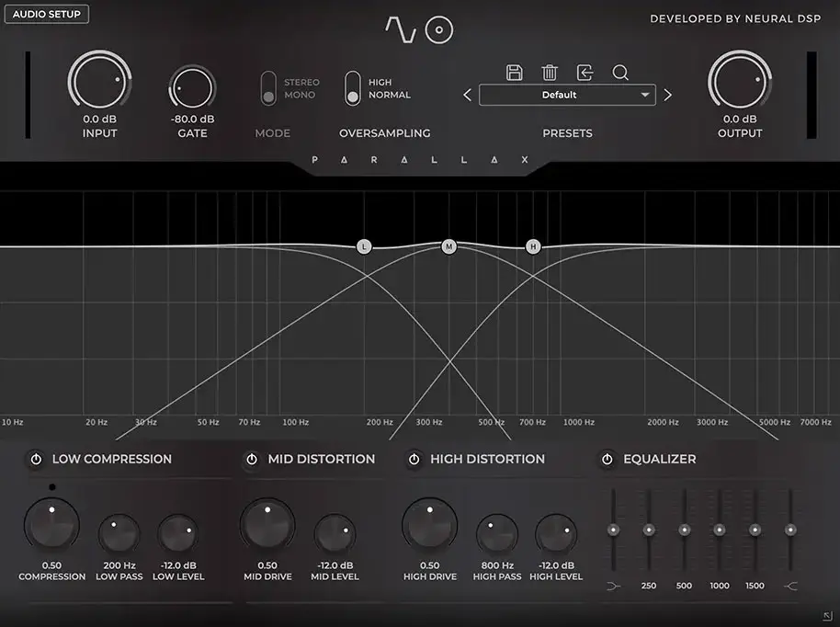Toggle the Mid Distortion power button
The width and height of the screenshot is (840, 627).
[x=252, y=460]
